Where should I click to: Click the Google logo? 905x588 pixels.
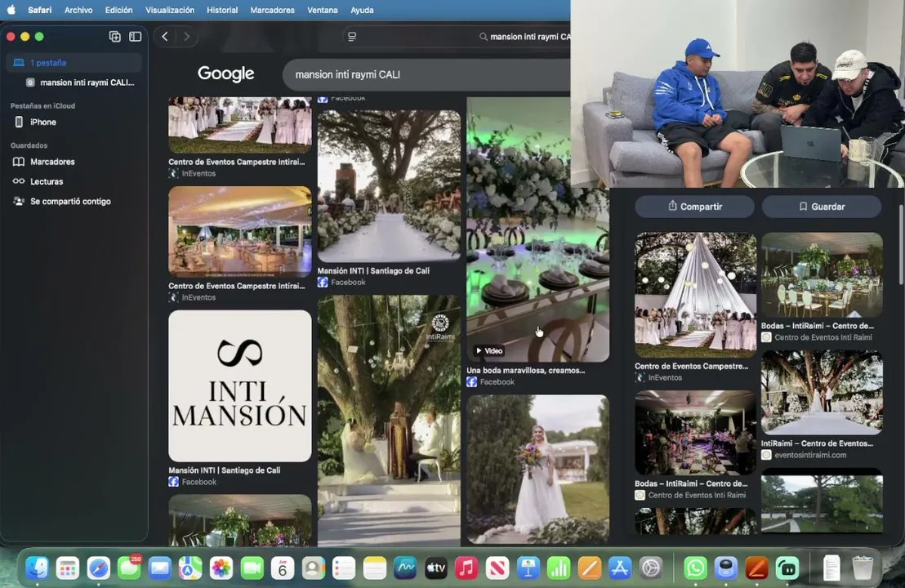tap(225, 73)
